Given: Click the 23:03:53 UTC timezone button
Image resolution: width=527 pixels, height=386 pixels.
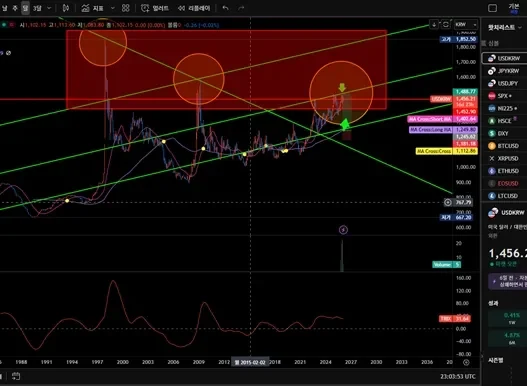Looking at the screenshot, I should 458,376.
